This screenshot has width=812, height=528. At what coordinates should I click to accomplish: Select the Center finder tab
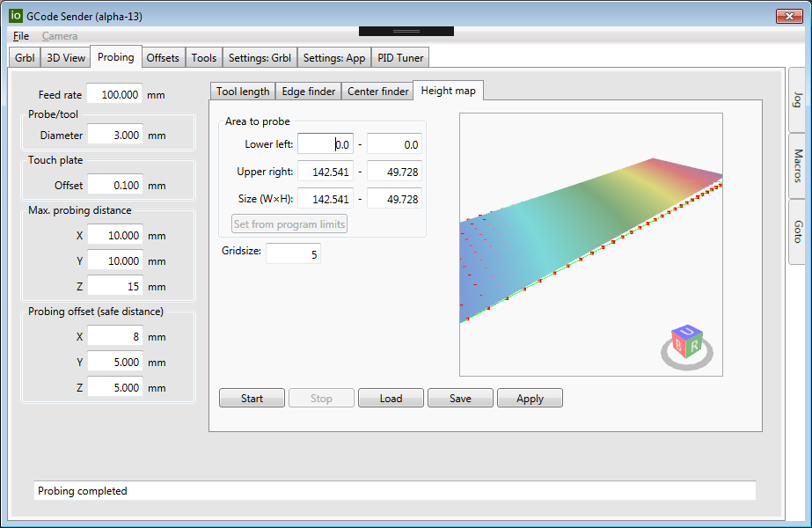[378, 92]
